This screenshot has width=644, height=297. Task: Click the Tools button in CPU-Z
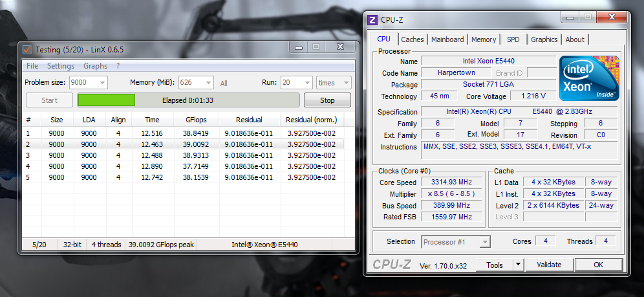(x=495, y=265)
